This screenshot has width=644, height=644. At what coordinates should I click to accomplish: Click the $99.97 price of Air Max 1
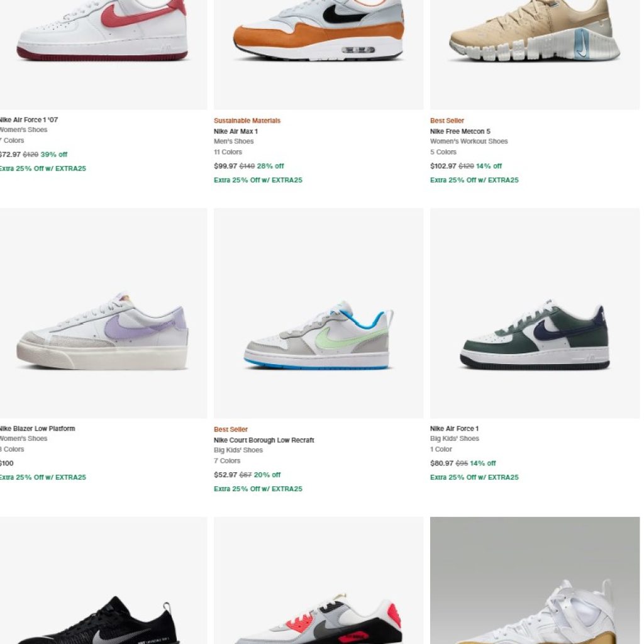[x=226, y=166]
